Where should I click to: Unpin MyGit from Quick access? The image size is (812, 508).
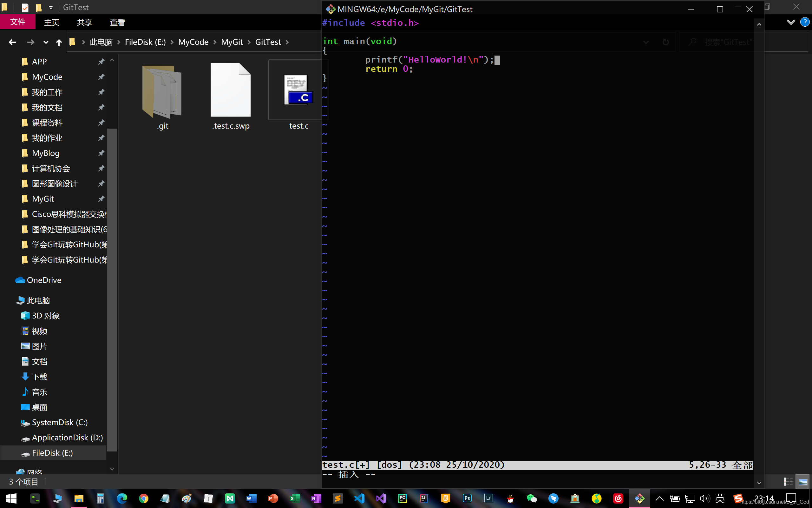click(101, 199)
